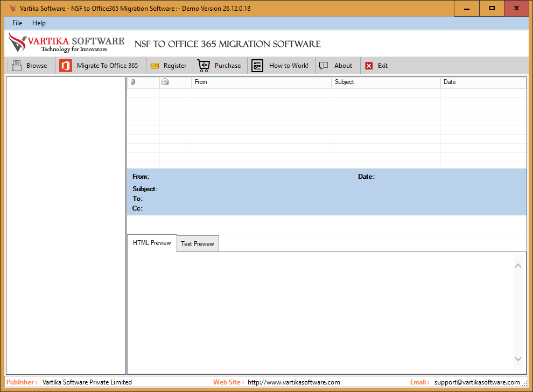Switch to the Text Preview tab

pos(198,244)
